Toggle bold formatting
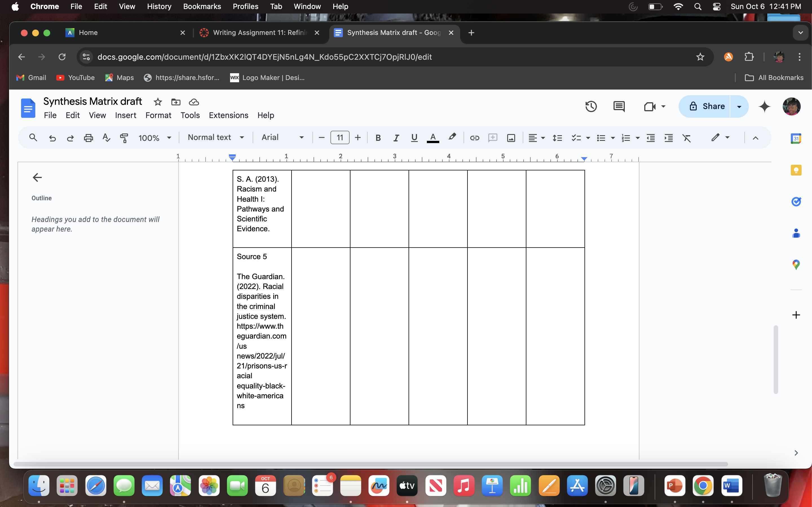 tap(378, 137)
